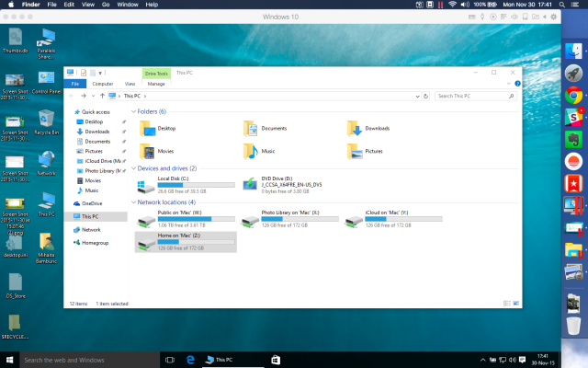Image resolution: width=588 pixels, height=368 pixels.
Task: Open the Window menu in Mac menu bar
Action: coord(128,5)
